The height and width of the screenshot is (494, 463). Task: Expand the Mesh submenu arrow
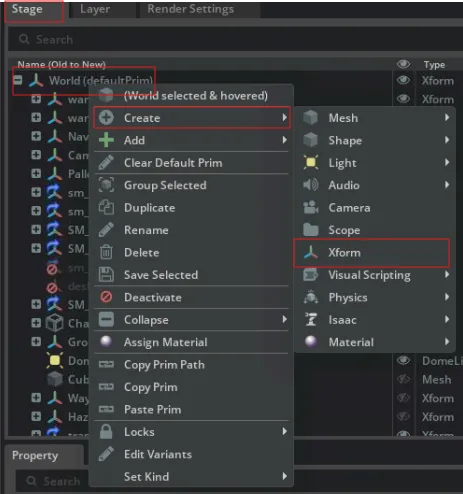pos(447,117)
